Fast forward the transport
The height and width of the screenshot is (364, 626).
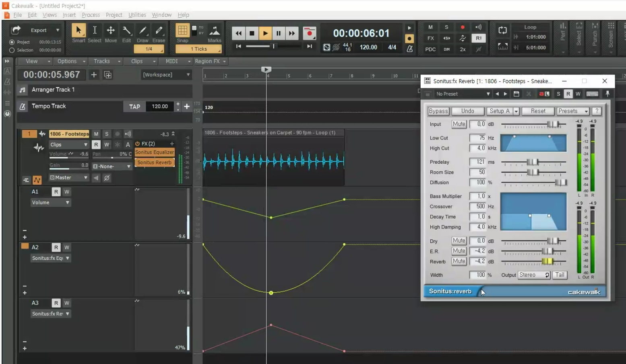[x=292, y=33]
